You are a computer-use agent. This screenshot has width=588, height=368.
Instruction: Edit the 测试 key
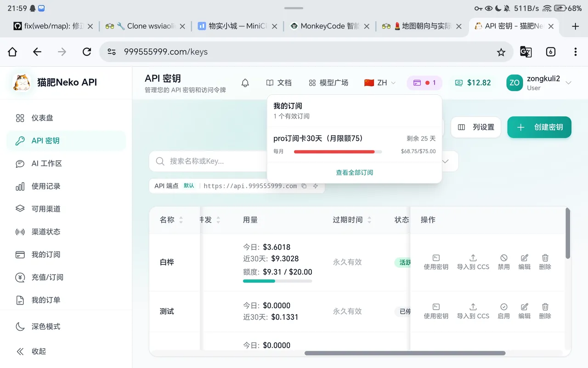(525, 311)
